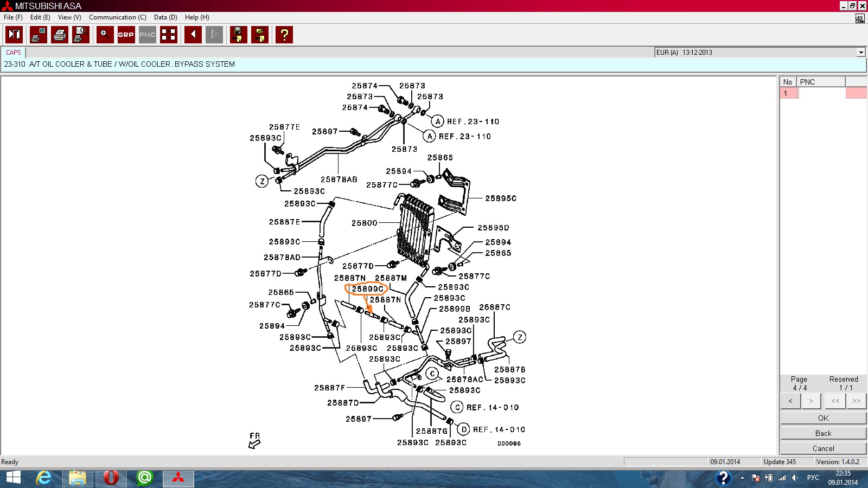Open help with the question mark icon

284,35
